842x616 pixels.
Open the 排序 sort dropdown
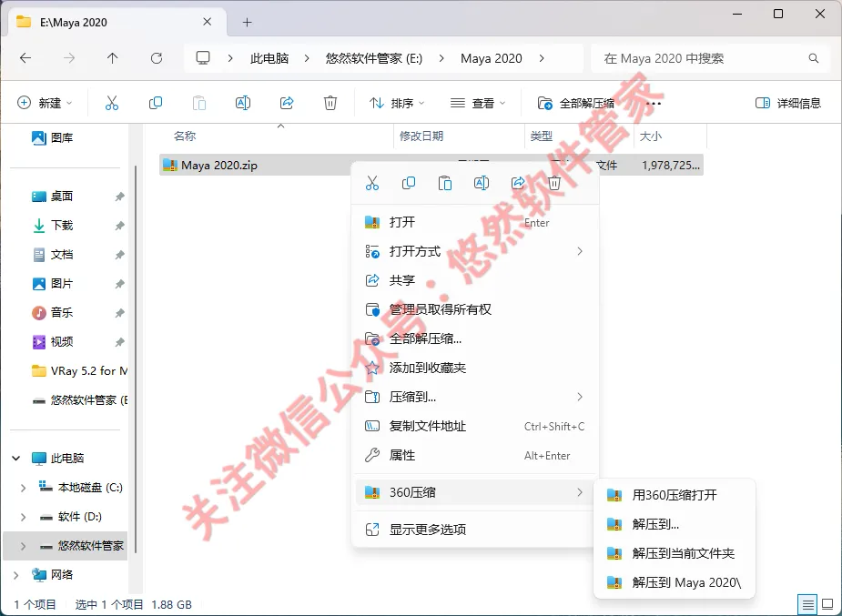tap(397, 103)
